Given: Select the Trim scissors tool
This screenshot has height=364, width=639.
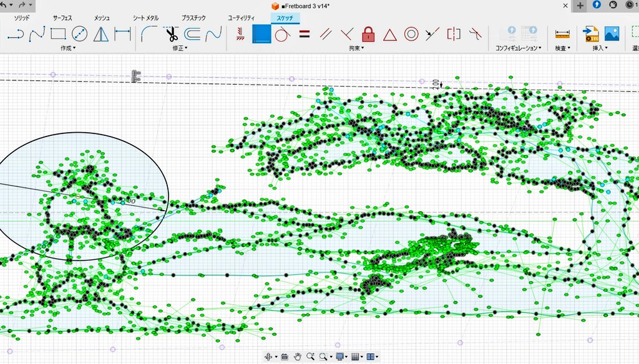Looking at the screenshot, I should (x=171, y=34).
